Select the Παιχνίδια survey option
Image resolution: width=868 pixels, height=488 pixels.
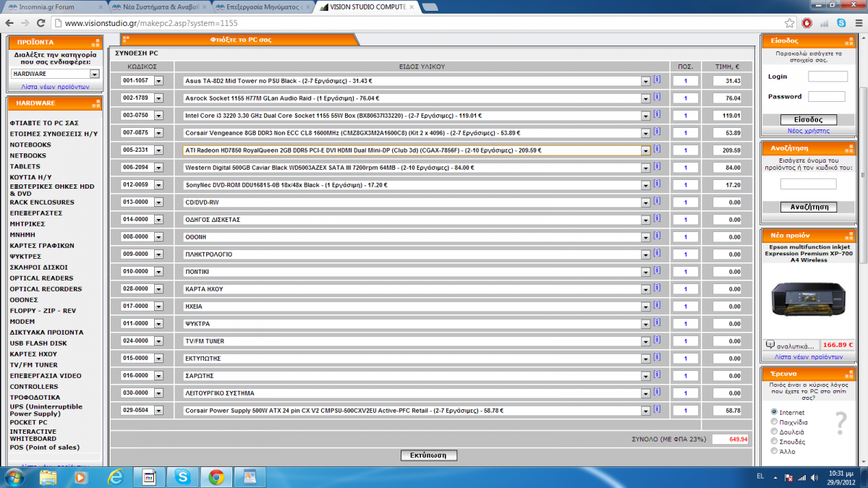(775, 421)
